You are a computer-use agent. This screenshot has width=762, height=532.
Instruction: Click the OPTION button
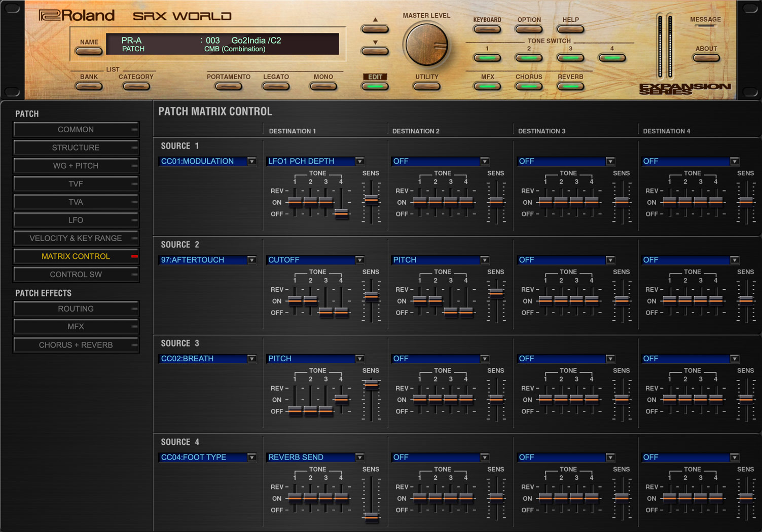[529, 29]
